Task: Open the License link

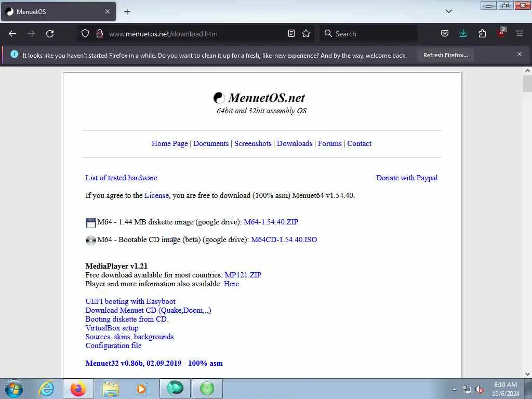Action: pyautogui.click(x=156, y=195)
